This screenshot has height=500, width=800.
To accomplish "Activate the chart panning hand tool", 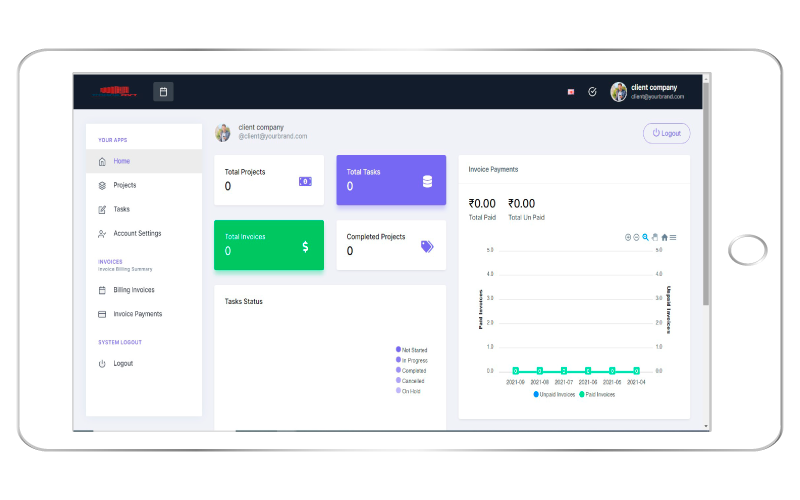I will pyautogui.click(x=655, y=237).
